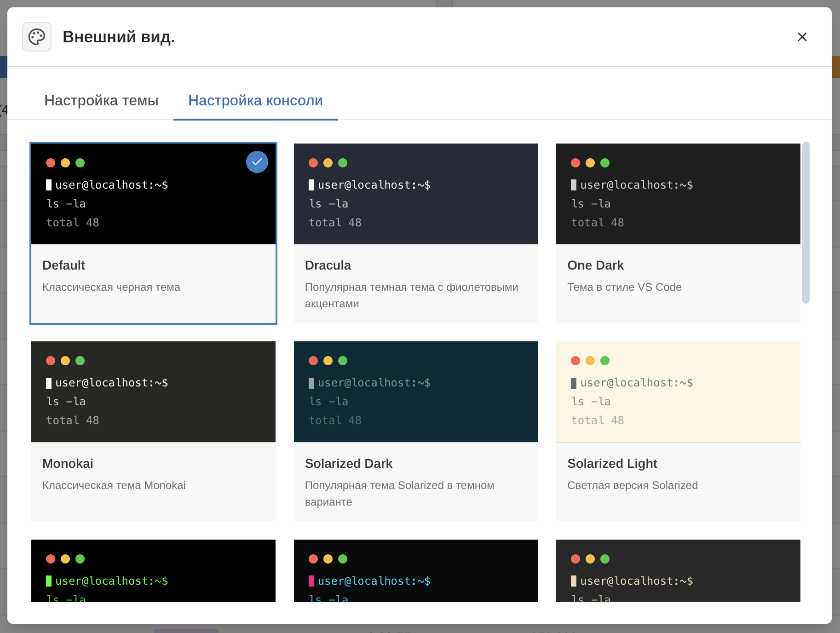840x633 pixels.
Task: Close the Внешний вид dialog
Action: pyautogui.click(x=802, y=37)
